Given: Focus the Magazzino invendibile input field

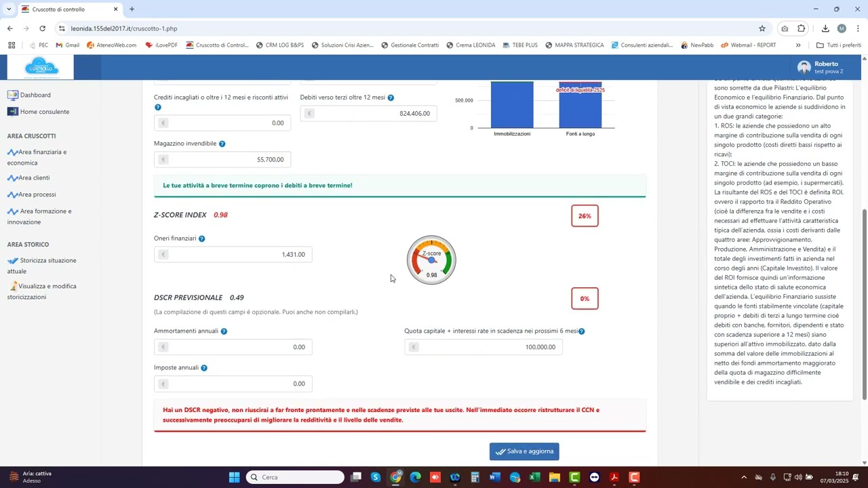Looking at the screenshot, I should [x=222, y=160].
